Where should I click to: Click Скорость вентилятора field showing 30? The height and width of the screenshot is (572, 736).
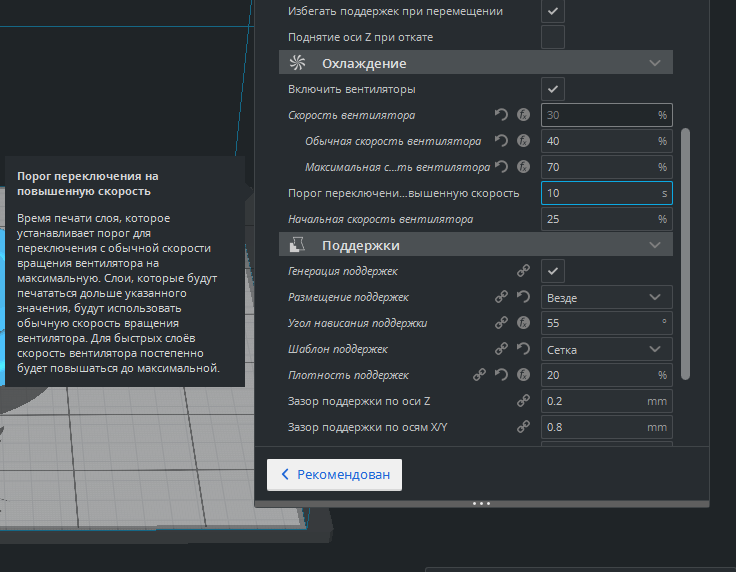(x=606, y=115)
